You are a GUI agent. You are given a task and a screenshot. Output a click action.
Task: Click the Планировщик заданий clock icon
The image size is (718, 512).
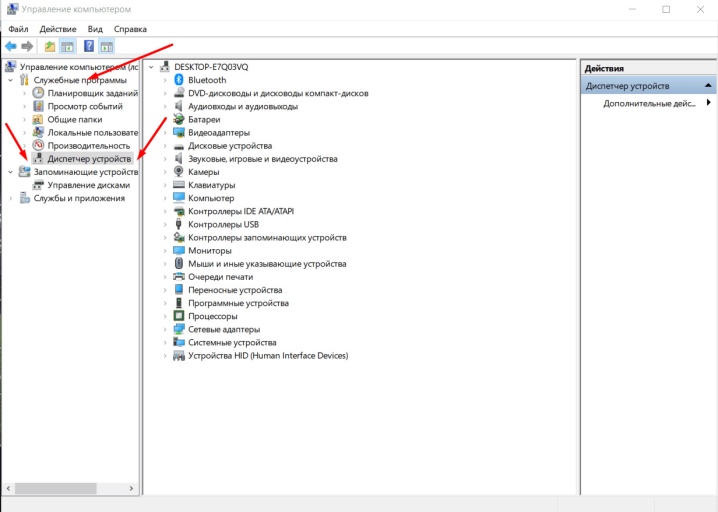point(38,93)
